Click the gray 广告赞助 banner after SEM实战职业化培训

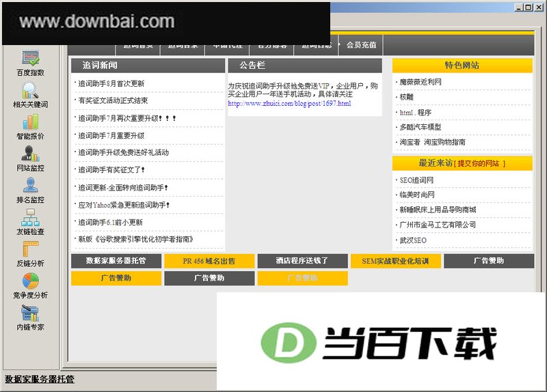point(489,261)
